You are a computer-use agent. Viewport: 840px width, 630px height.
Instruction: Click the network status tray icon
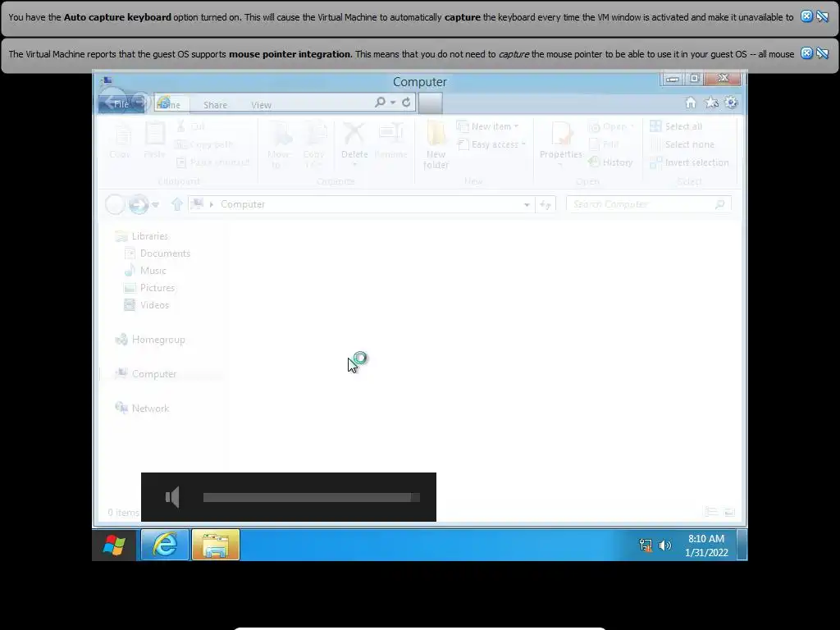(x=646, y=546)
